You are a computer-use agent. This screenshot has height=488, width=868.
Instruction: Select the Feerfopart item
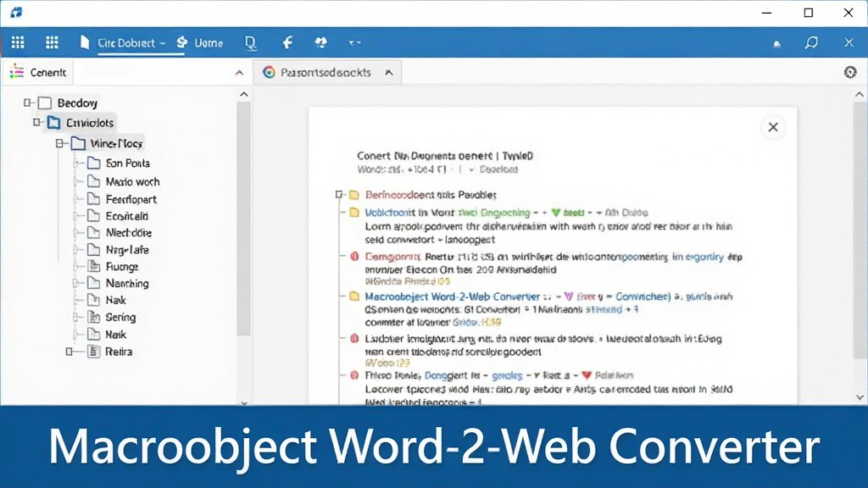click(x=131, y=199)
